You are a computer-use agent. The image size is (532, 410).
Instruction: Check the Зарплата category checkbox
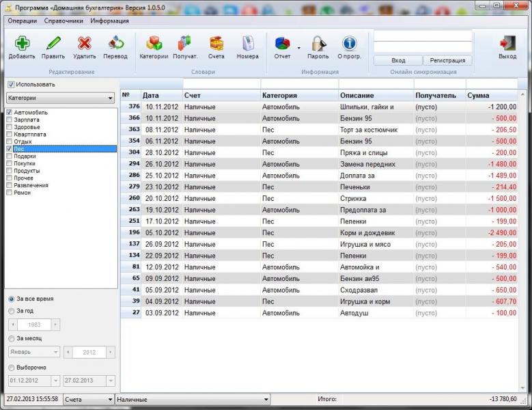coord(9,120)
